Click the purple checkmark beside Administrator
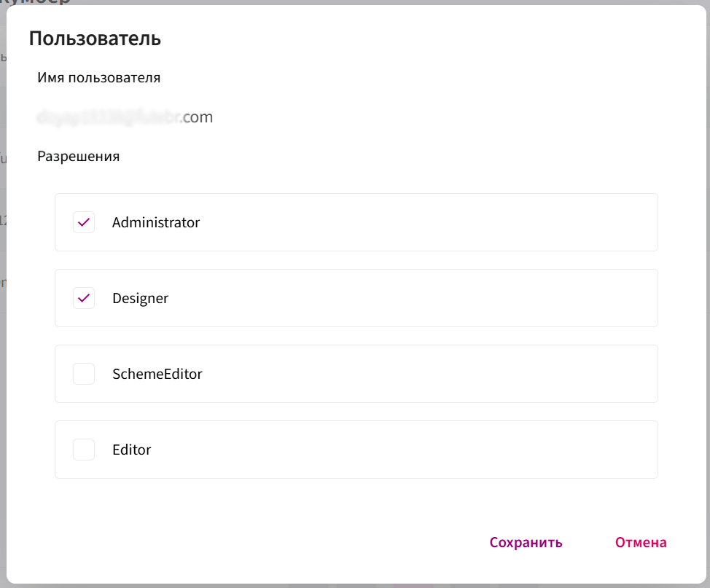Screen dimensions: 710x588 (84, 222)
